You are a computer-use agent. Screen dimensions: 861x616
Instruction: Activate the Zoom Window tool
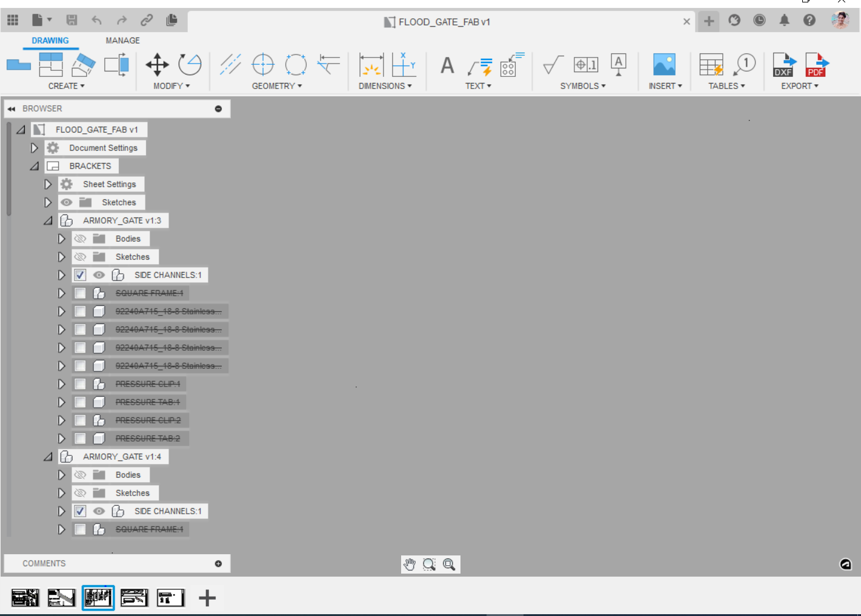point(430,564)
